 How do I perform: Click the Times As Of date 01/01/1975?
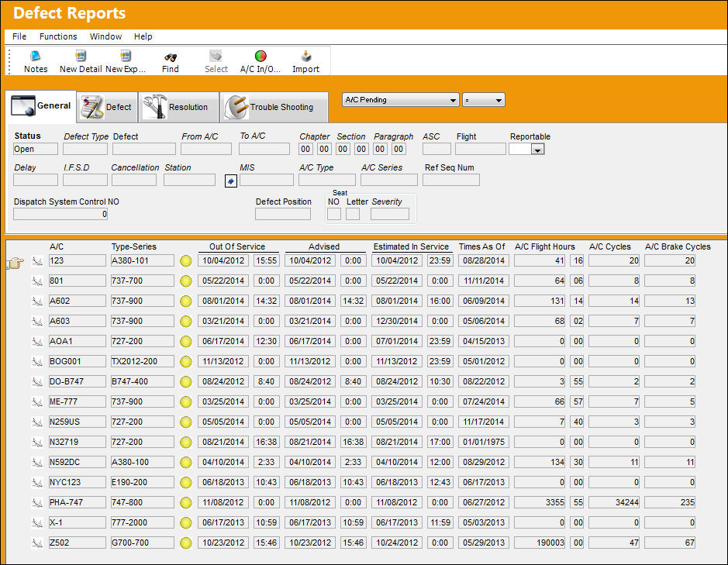[483, 442]
